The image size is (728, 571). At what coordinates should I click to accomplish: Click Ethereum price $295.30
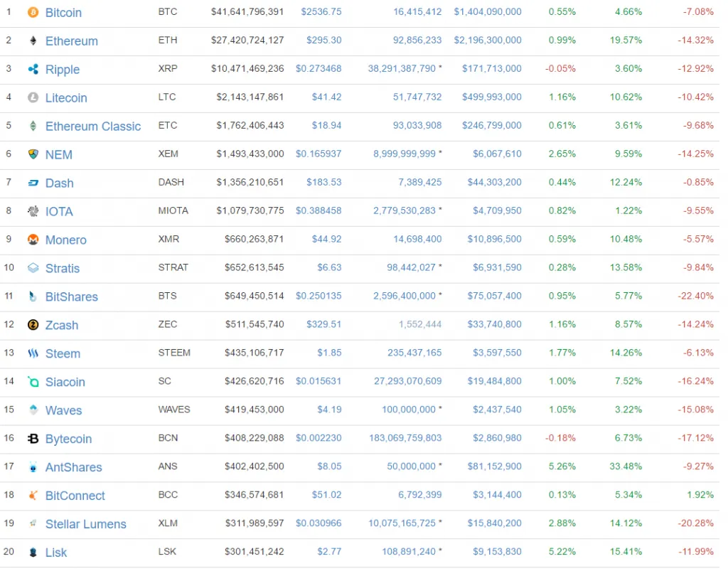[x=323, y=40]
